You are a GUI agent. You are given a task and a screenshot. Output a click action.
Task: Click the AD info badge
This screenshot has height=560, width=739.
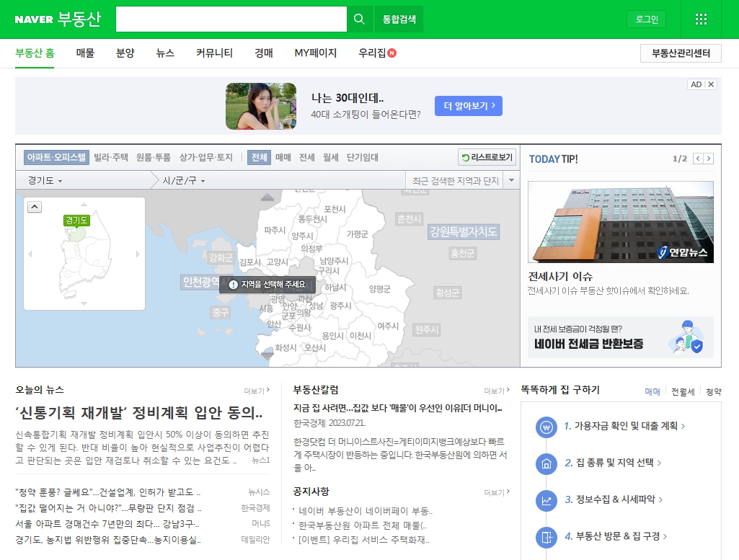click(696, 84)
